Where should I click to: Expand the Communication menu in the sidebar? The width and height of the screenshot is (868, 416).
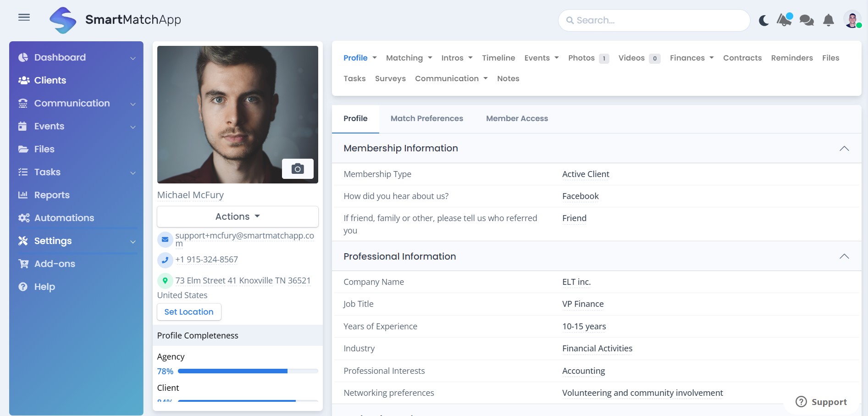(x=72, y=103)
